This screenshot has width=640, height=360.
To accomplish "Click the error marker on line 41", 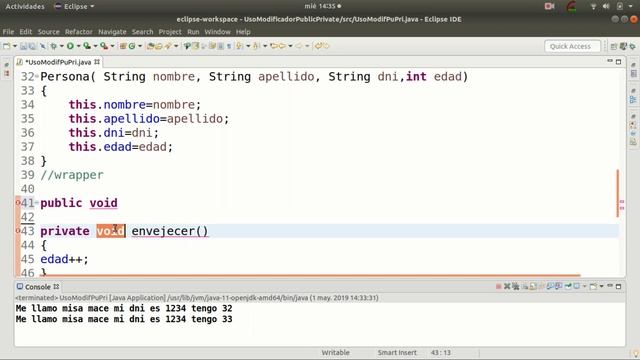I will point(18,202).
